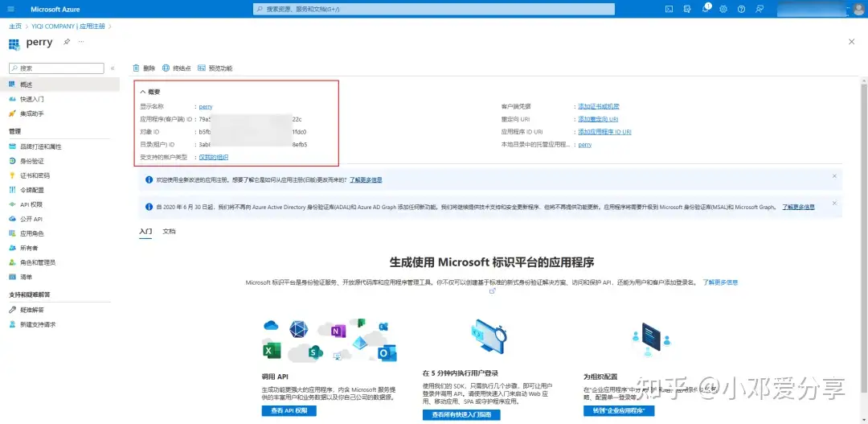868x424 pixels.
Task: Click the 转到"企业应用程序" button
Action: pos(619,410)
